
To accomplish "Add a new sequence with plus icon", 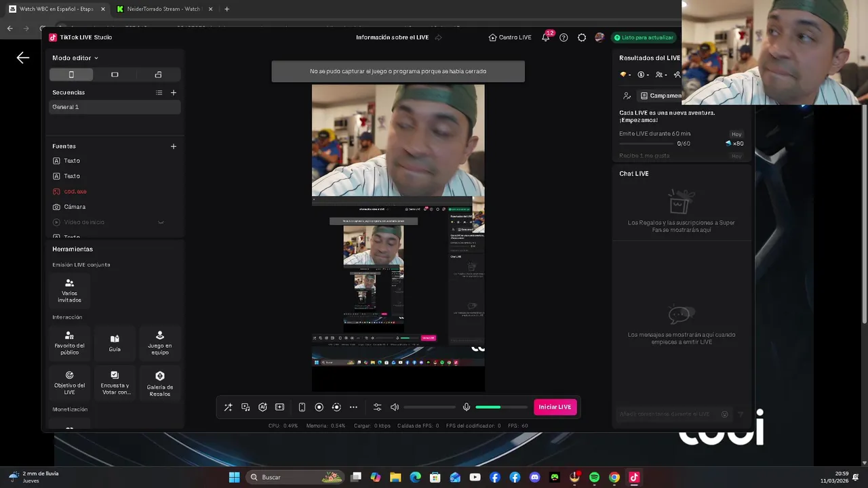I will point(174,92).
